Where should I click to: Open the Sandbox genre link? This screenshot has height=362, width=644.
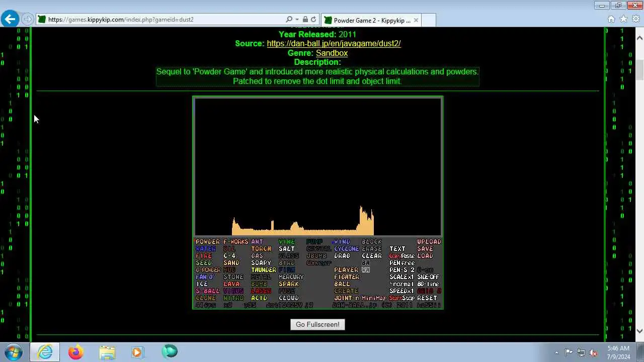(332, 53)
